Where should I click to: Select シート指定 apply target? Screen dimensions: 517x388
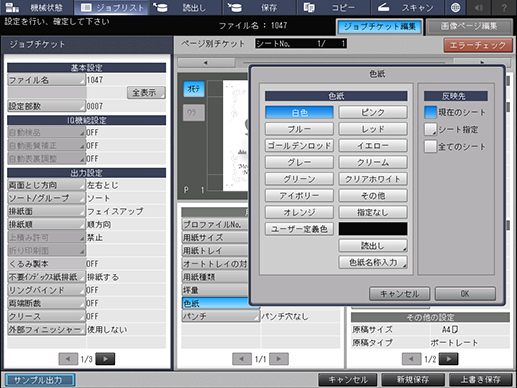[430, 129]
